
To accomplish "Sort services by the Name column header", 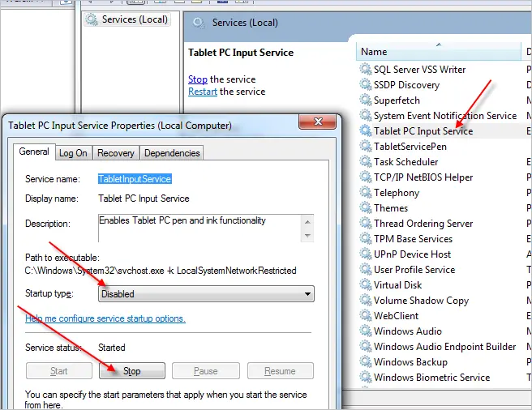I will click(439, 52).
